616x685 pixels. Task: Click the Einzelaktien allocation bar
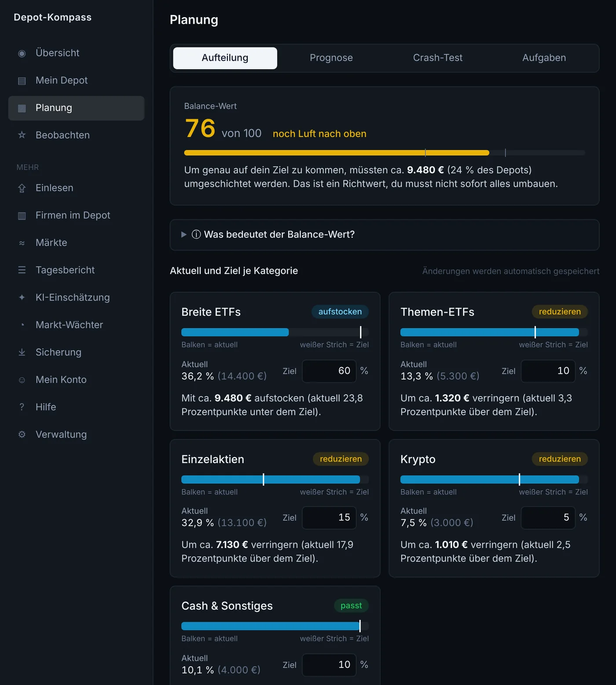tap(275, 479)
